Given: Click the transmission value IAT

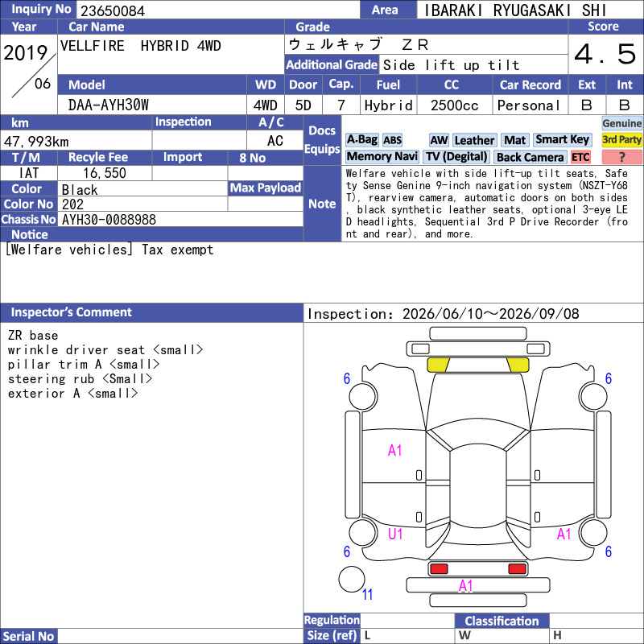Looking at the screenshot, I should [29, 173].
